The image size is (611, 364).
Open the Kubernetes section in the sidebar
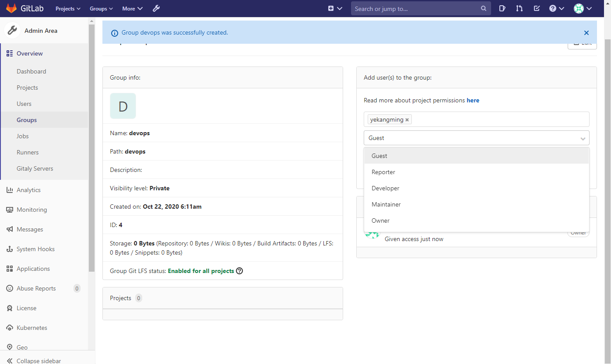click(32, 327)
